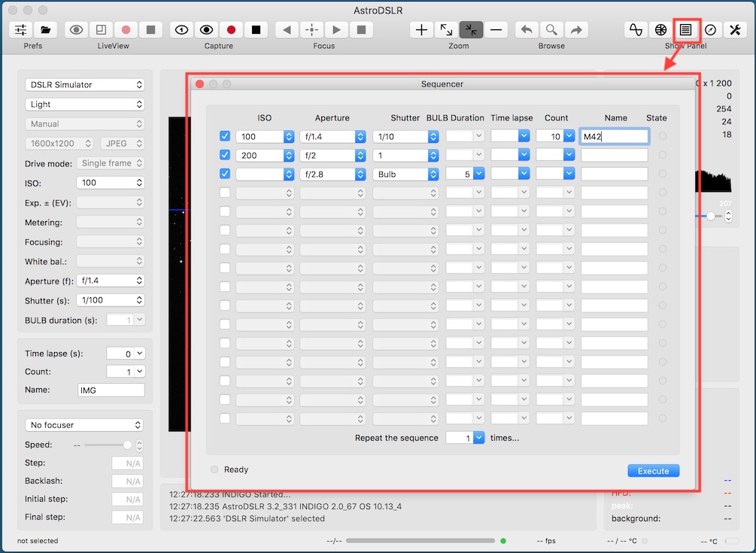
Task: Click the Zoom shrink arrows icon
Action: [471, 30]
